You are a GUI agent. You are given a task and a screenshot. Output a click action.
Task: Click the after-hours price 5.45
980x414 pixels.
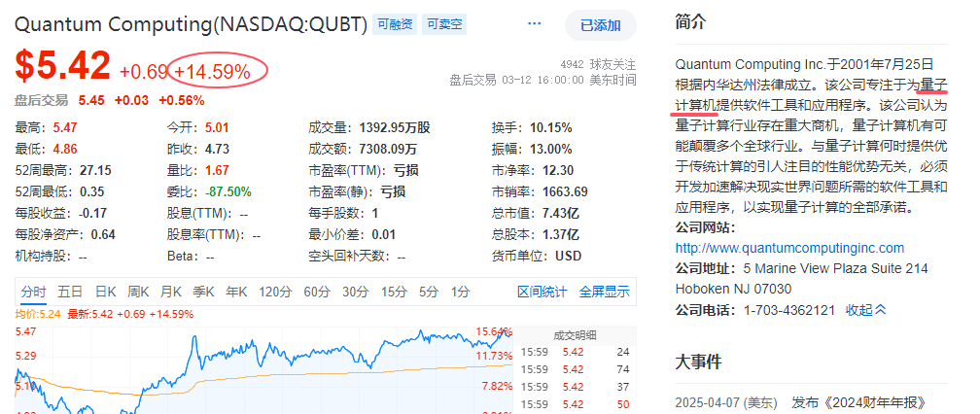coord(91,100)
